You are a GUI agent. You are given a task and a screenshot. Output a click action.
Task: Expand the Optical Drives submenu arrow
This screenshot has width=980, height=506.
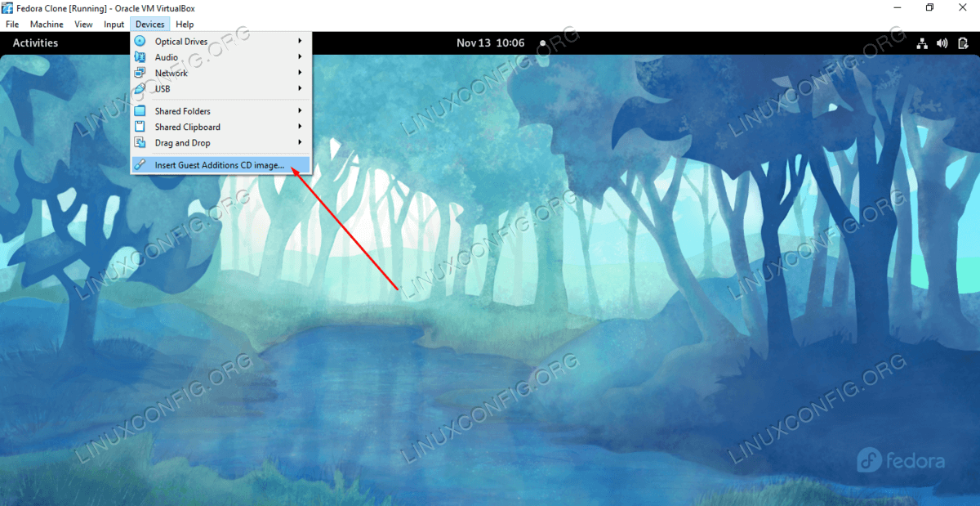pos(300,42)
